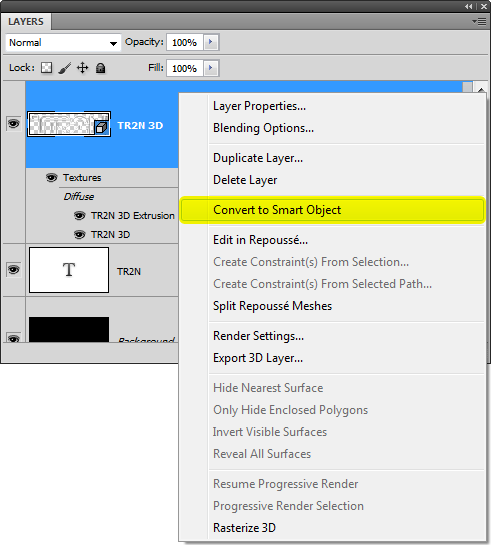
Task: Click the Opacity 100% input field
Action: (x=185, y=42)
